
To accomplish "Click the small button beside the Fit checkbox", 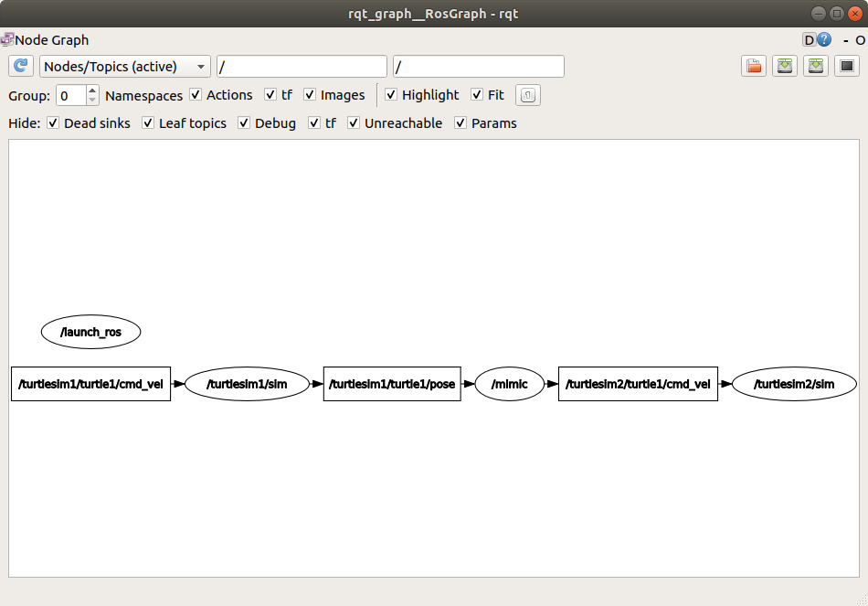I will pyautogui.click(x=527, y=94).
